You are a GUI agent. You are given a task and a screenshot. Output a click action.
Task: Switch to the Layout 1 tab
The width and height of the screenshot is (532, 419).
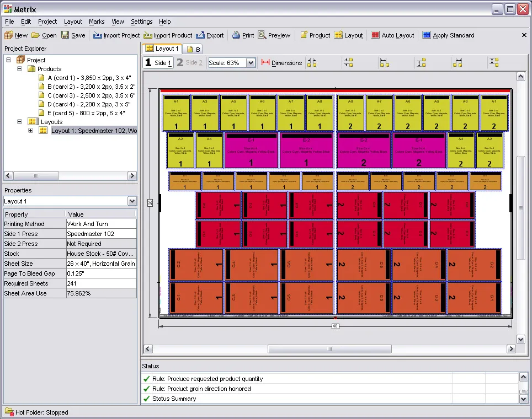click(x=162, y=49)
